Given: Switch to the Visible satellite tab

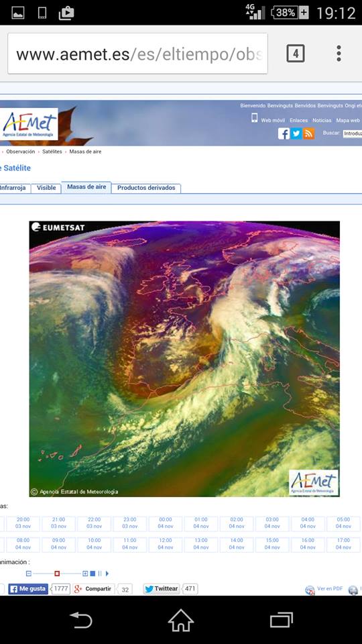Looking at the screenshot, I should pos(46,188).
